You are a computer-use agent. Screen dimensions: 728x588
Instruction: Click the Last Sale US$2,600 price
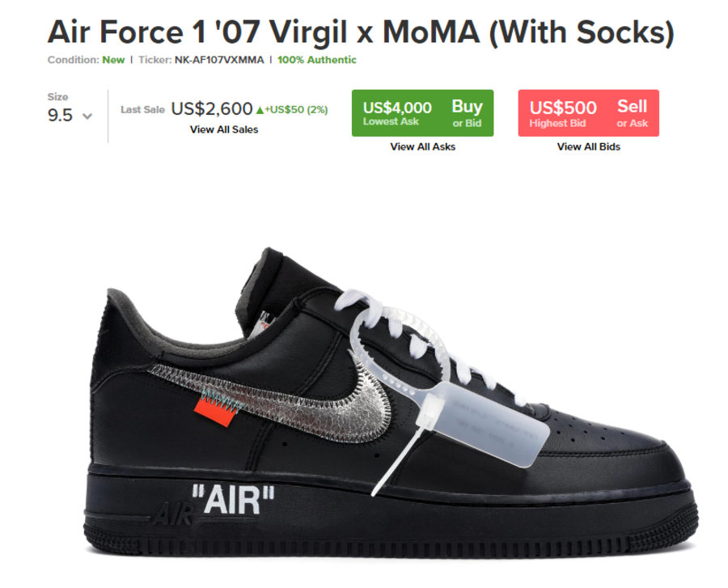click(x=212, y=108)
